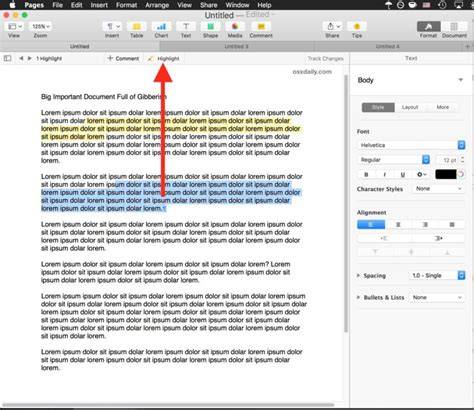Open the black text color swatch
The height and width of the screenshot is (410, 474).
[446, 174]
